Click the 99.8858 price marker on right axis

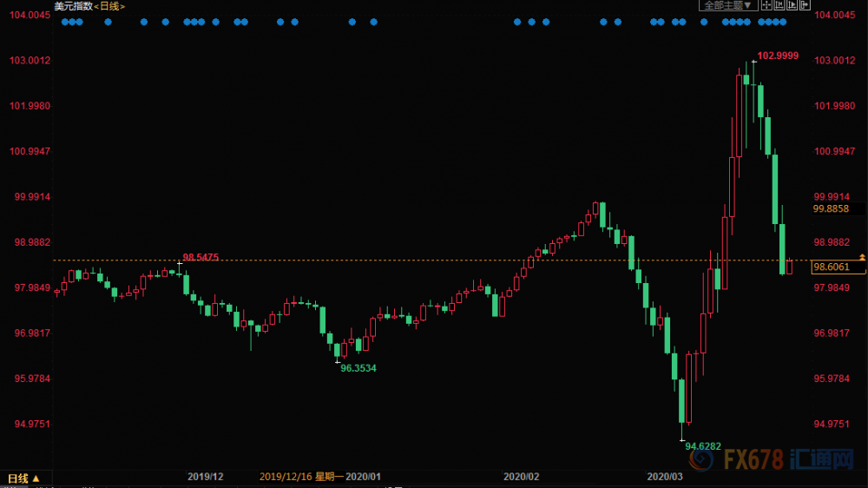point(831,208)
